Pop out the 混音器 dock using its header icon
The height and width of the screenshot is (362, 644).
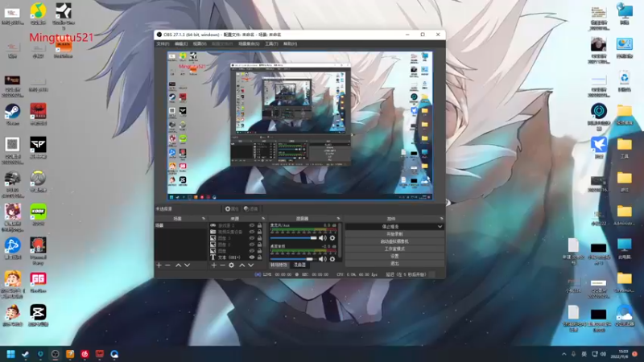point(338,219)
